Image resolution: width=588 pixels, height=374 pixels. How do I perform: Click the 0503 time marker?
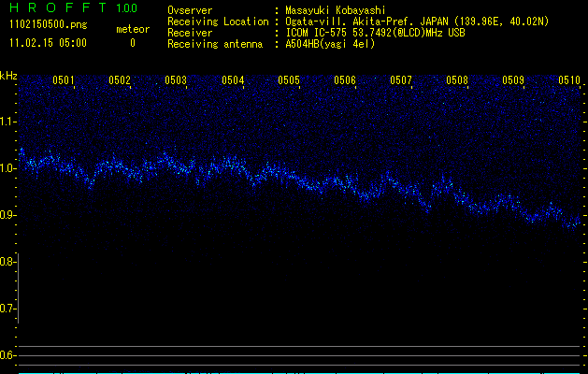tap(176, 80)
